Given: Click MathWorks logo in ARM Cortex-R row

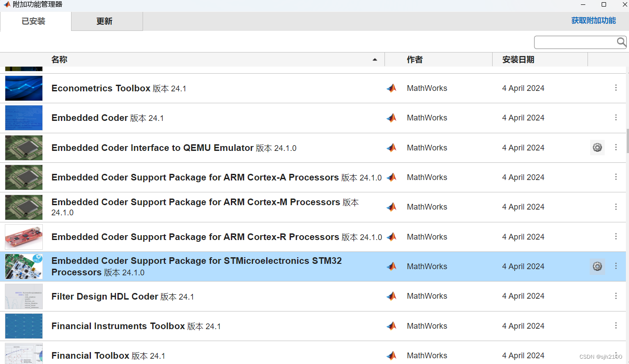Looking at the screenshot, I should (392, 237).
